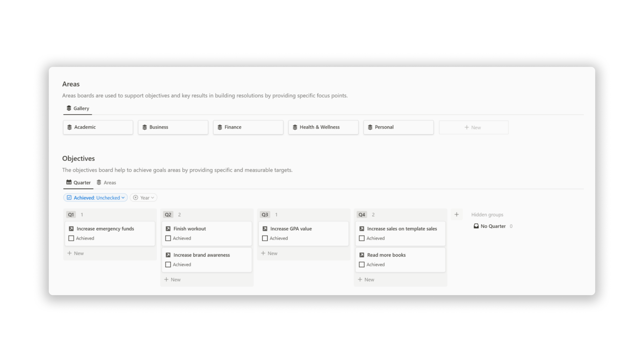
Task: Click the clock icon in Year filter
Action: pyautogui.click(x=136, y=198)
